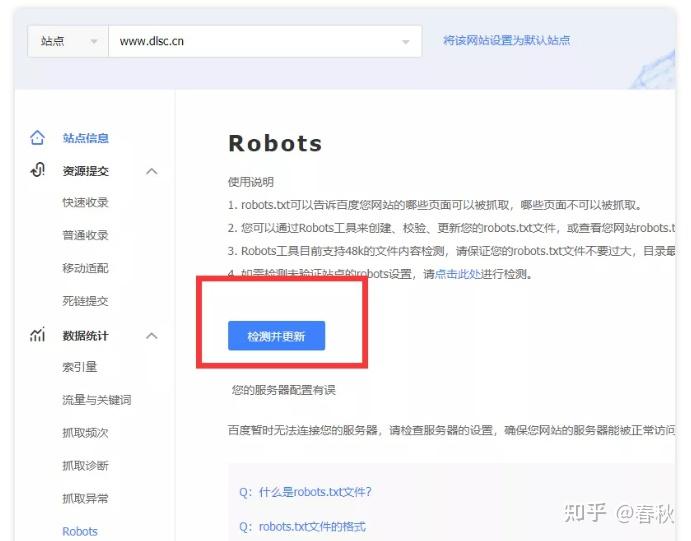Click the 检测并更新 button
Image resolution: width=691 pixels, height=541 pixels.
(276, 336)
